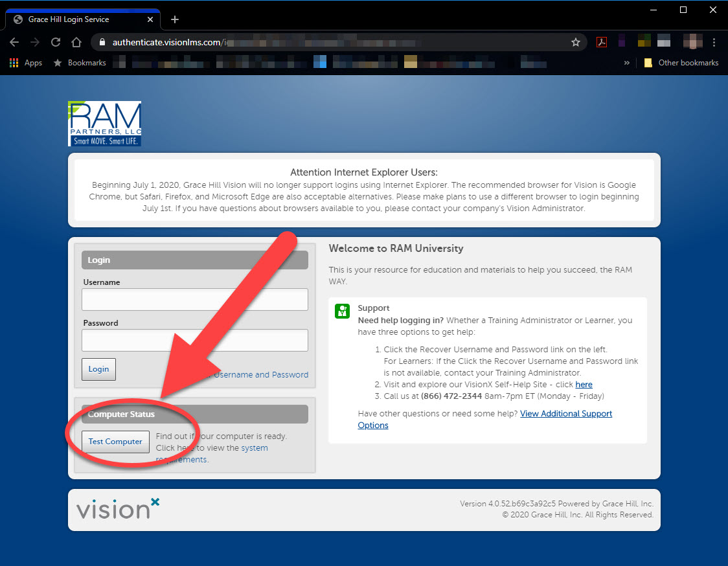Viewport: 728px width, 566px height.
Task: Click the browser profile avatar
Action: pos(692,42)
